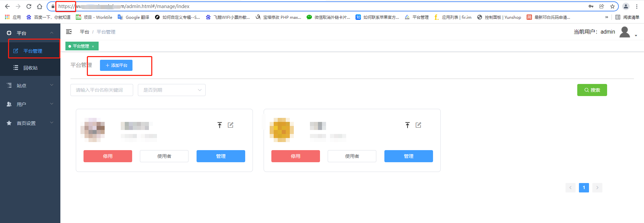
Task: Click 管理 on the second platform card
Action: 408,156
